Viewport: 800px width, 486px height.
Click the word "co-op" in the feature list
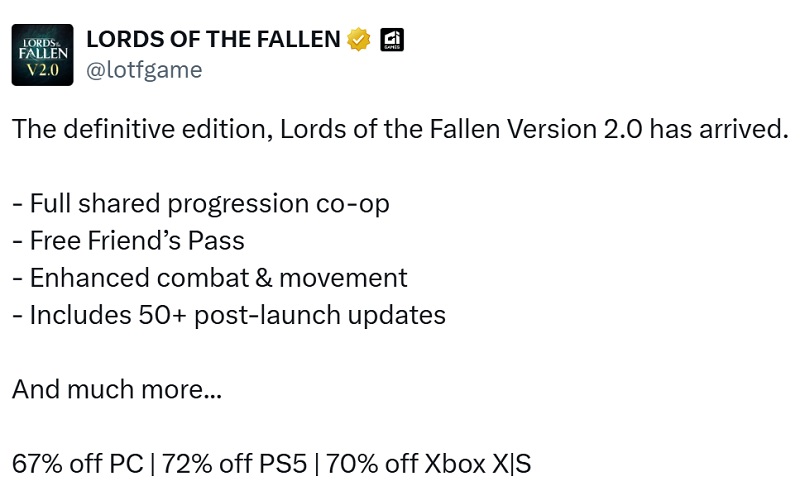[355, 204]
